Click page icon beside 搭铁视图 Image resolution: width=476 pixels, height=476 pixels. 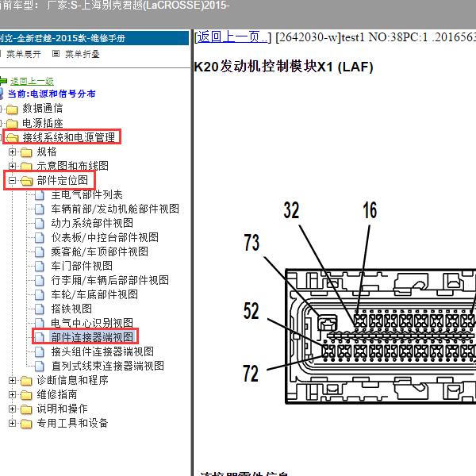pyautogui.click(x=40, y=309)
